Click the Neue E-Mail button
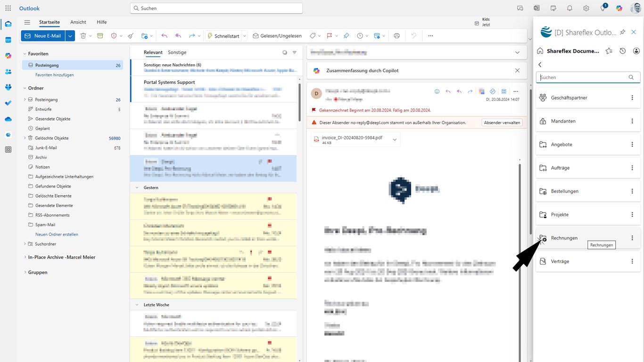This screenshot has width=644, height=362. tap(43, 36)
